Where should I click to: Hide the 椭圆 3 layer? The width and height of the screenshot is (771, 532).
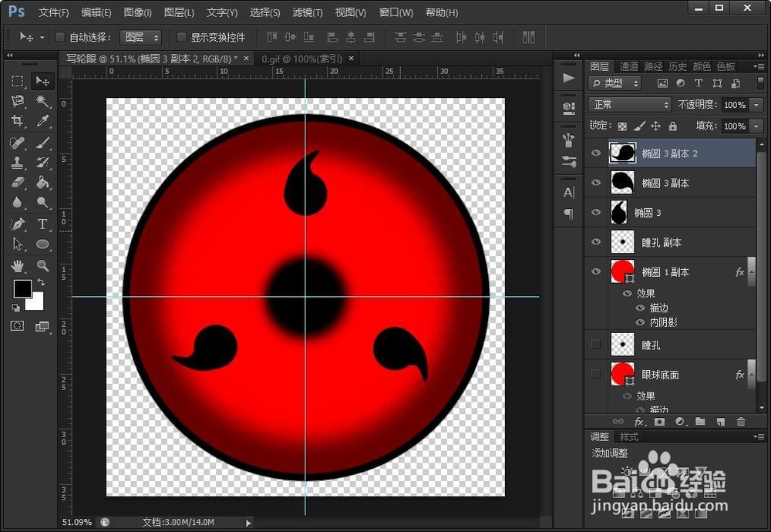coord(596,212)
